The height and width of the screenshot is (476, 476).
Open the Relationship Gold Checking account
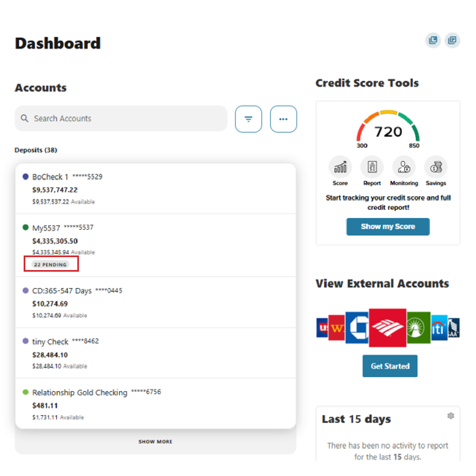click(156, 404)
